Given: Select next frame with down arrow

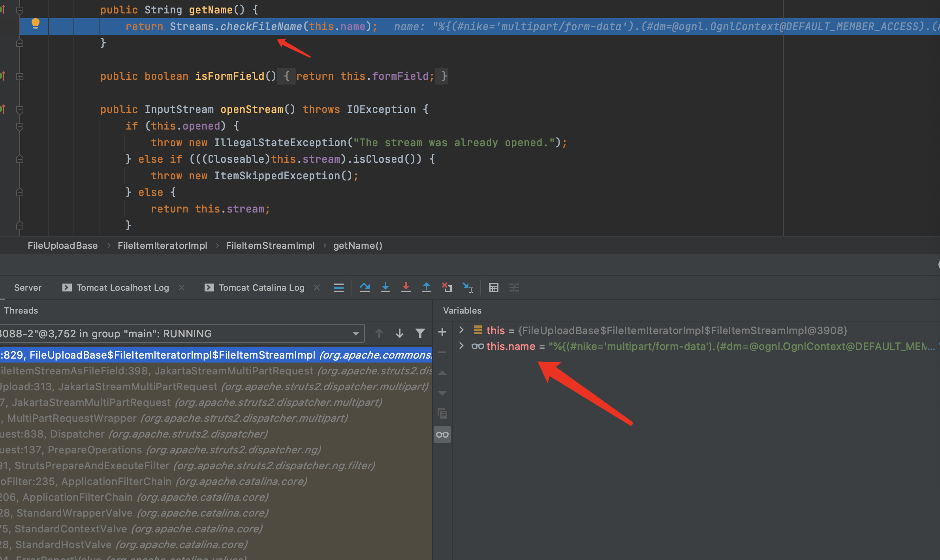Looking at the screenshot, I should [x=400, y=334].
